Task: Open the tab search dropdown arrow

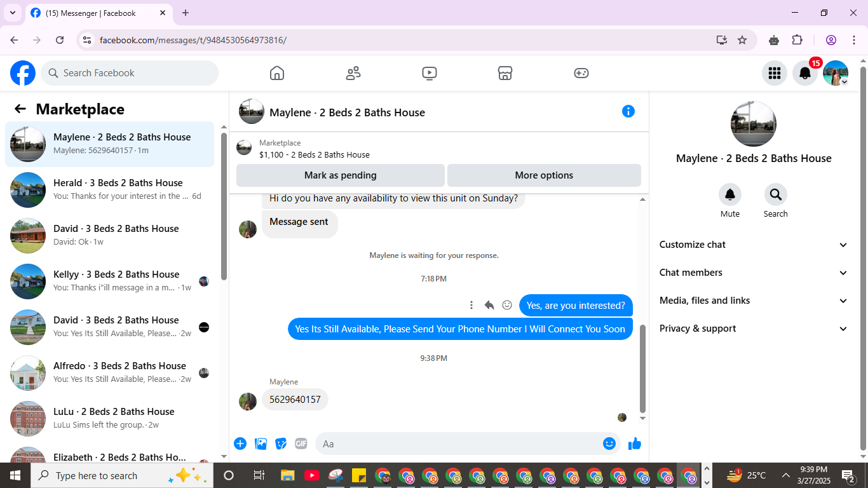Action: coord(12,13)
